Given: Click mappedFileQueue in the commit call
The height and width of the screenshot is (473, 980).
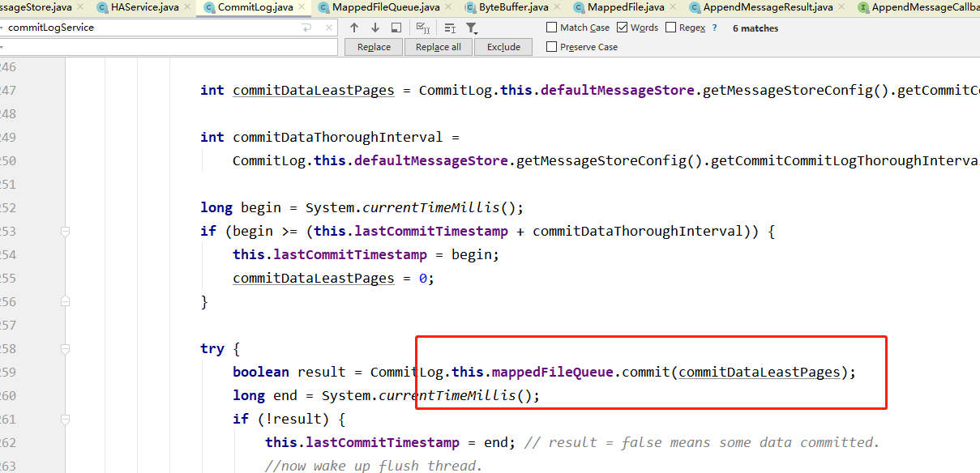Looking at the screenshot, I should pyautogui.click(x=551, y=373).
